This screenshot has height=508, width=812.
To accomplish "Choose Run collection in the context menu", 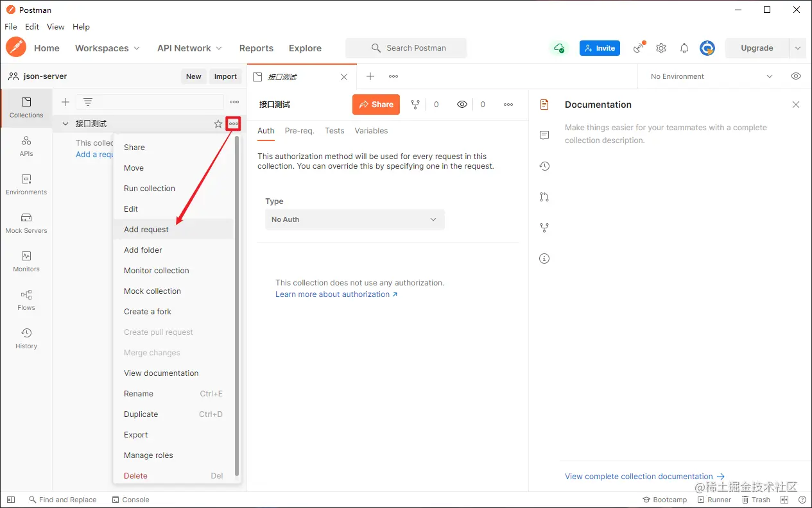I will (x=173, y=189).
